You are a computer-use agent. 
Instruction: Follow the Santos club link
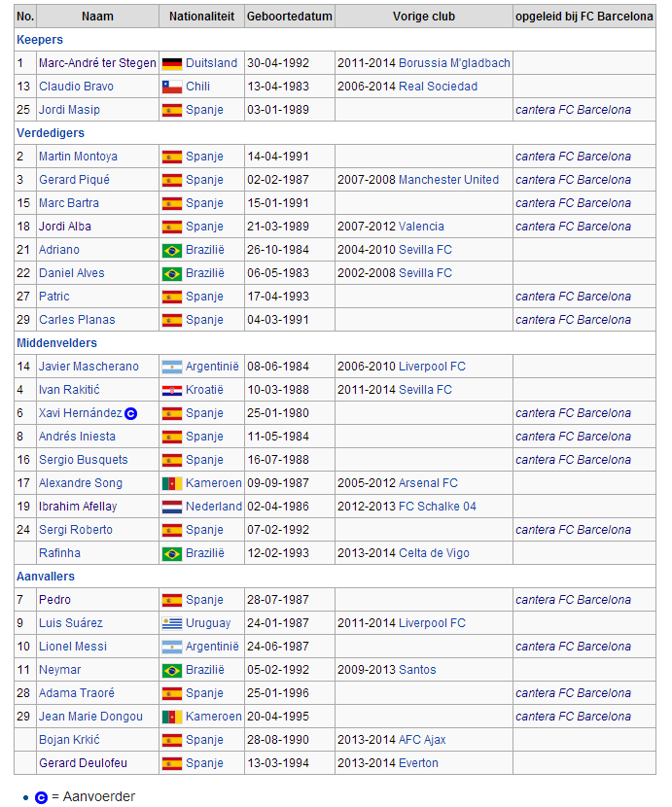[417, 670]
